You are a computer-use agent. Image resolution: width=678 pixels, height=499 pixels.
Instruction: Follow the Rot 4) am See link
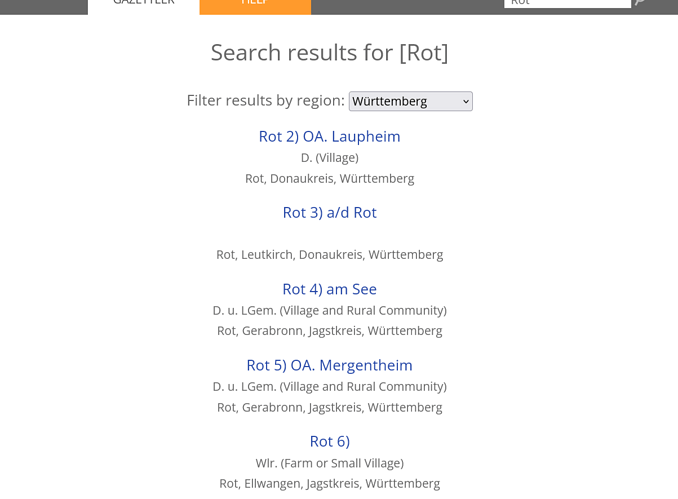click(329, 289)
